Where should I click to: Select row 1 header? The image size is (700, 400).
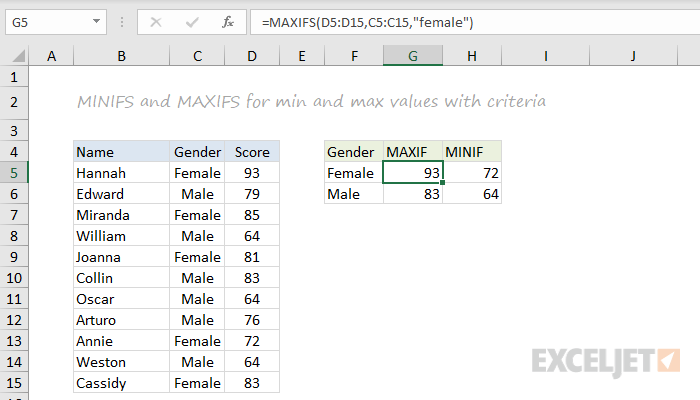click(14, 77)
